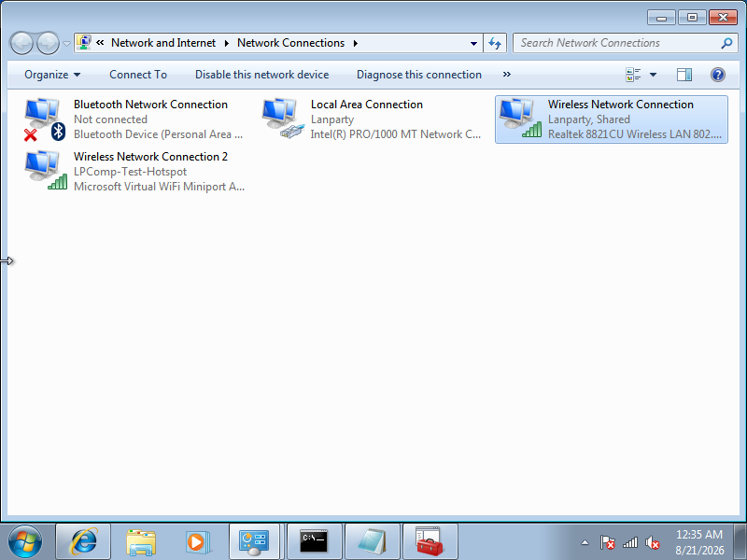Click the network signal tray icon
747x560 pixels.
(x=629, y=542)
